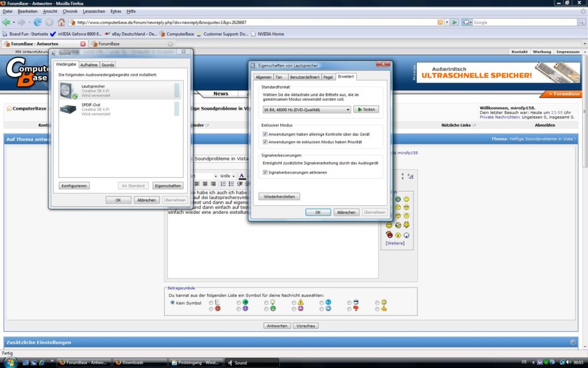
Task: Select the thumbs-down post symbol radio
Action: click(349, 309)
